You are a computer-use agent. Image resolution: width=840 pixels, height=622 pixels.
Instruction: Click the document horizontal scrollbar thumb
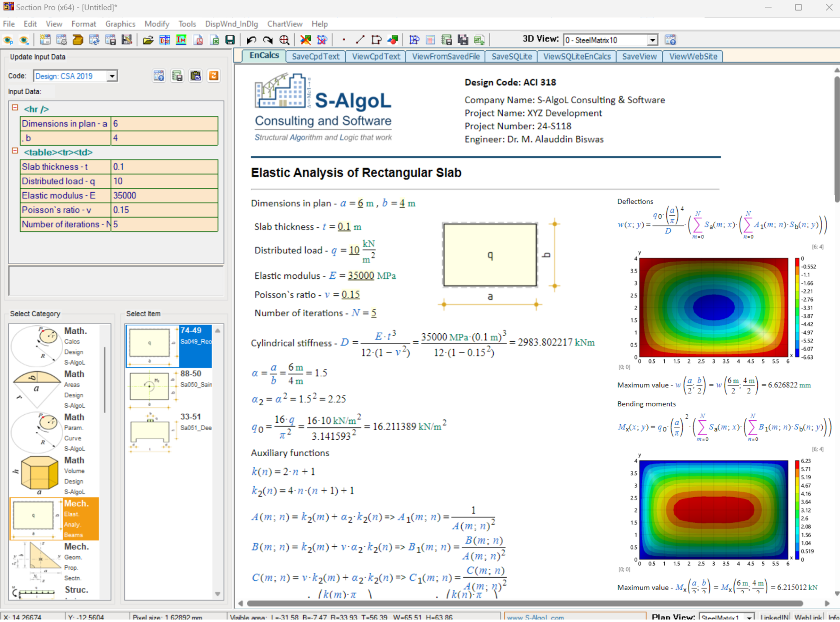coord(525,604)
